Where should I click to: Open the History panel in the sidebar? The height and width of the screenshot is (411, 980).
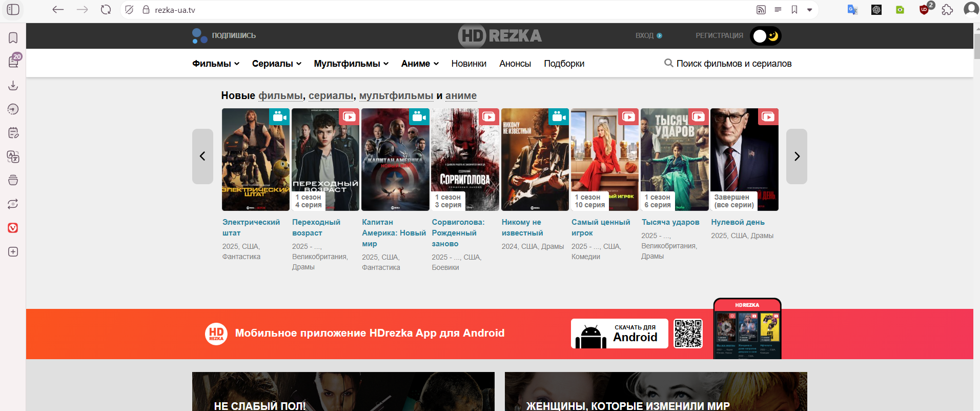13,109
